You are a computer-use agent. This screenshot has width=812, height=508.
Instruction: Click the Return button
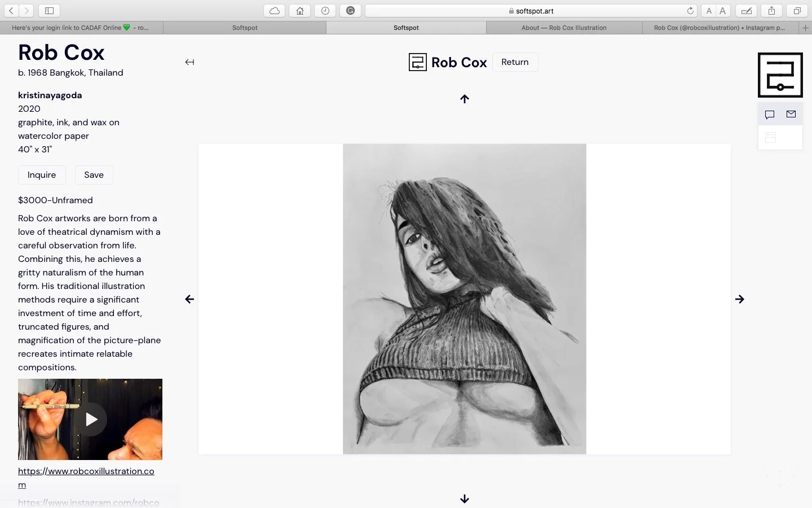[x=515, y=62]
